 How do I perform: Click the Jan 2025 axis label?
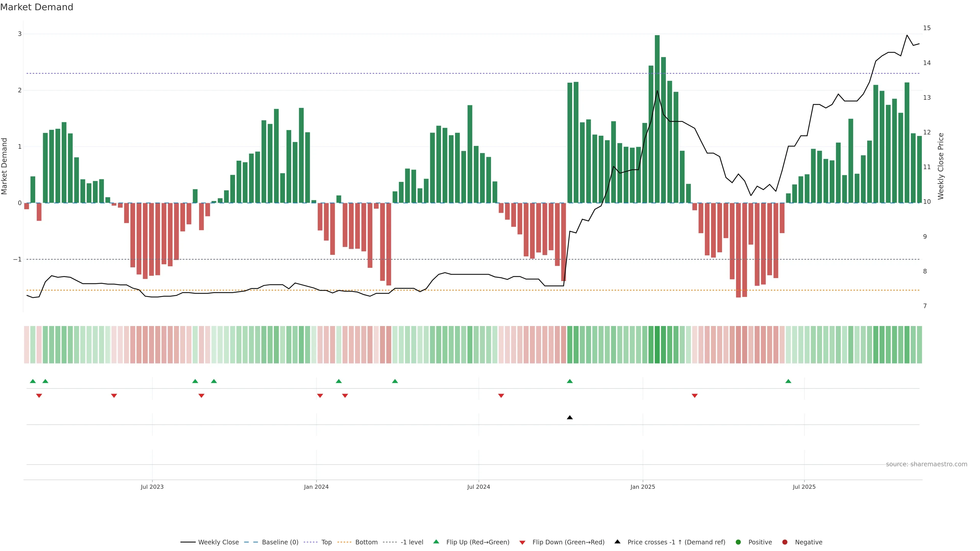643,487
